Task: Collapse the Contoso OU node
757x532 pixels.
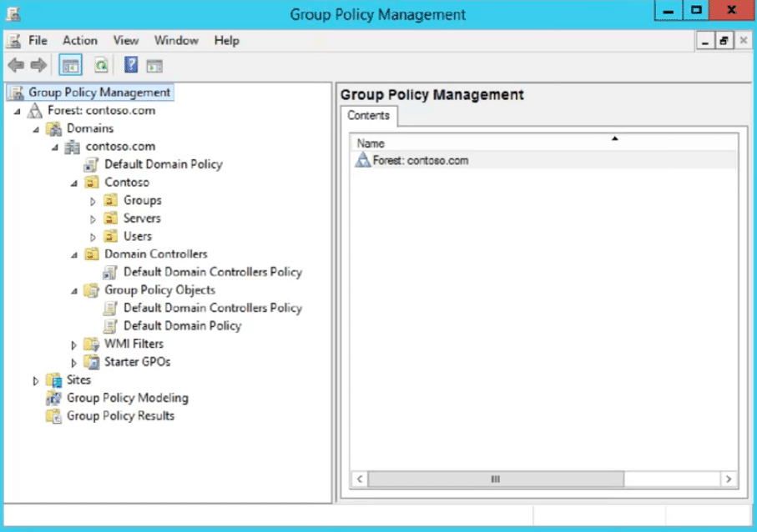Action: point(74,183)
